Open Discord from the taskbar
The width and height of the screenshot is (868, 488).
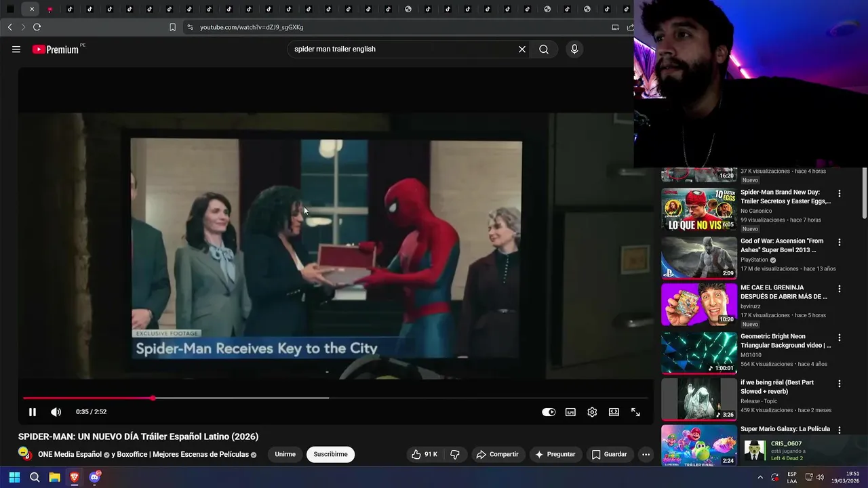pyautogui.click(x=95, y=477)
